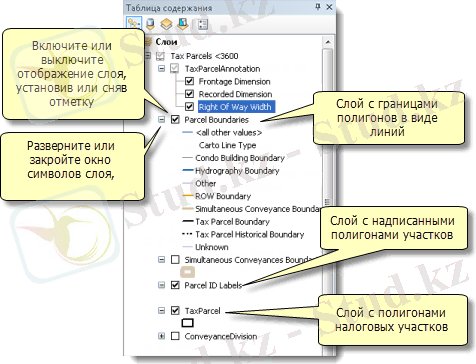Click Simultaneous Conveyance Boundary line symbol
The width and height of the screenshot is (476, 364).
click(x=188, y=209)
